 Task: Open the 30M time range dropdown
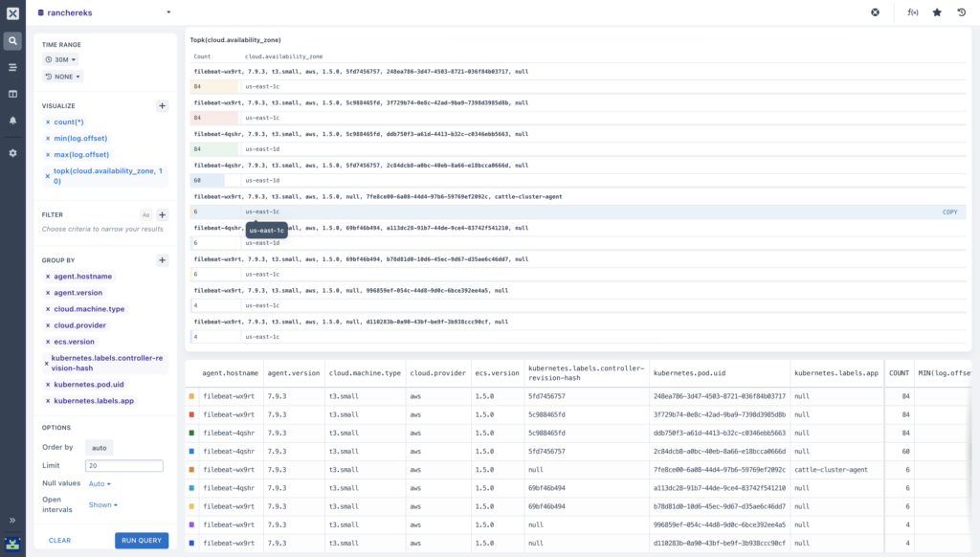point(60,60)
